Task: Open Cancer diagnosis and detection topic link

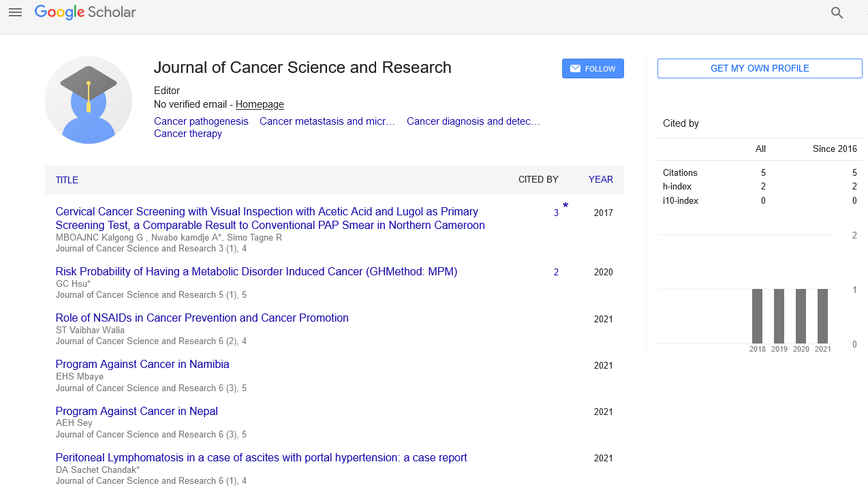Action: (473, 121)
